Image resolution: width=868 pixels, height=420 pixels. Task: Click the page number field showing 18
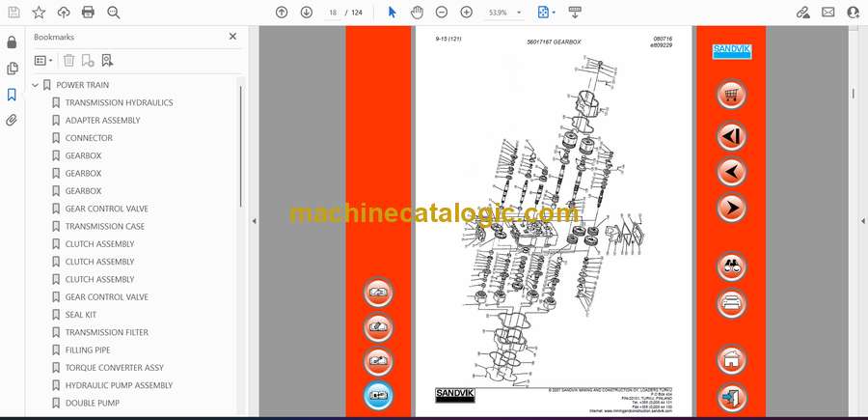[333, 13]
